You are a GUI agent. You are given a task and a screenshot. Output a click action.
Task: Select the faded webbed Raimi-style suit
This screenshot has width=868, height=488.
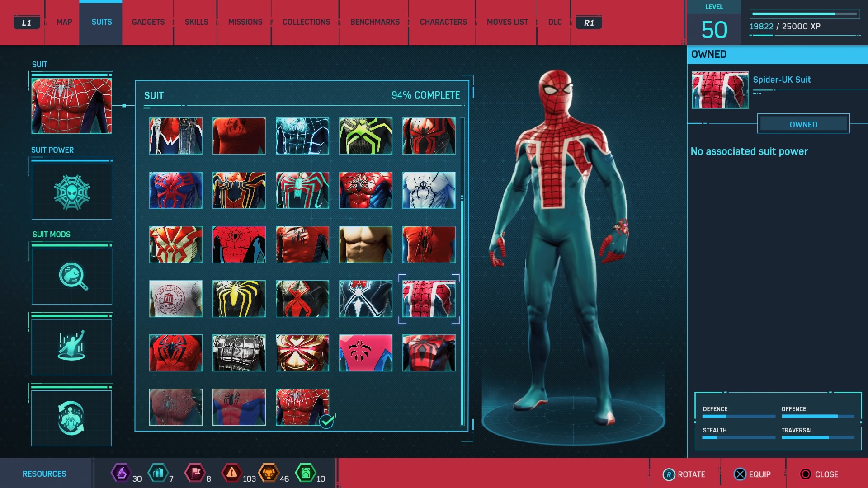(x=176, y=407)
